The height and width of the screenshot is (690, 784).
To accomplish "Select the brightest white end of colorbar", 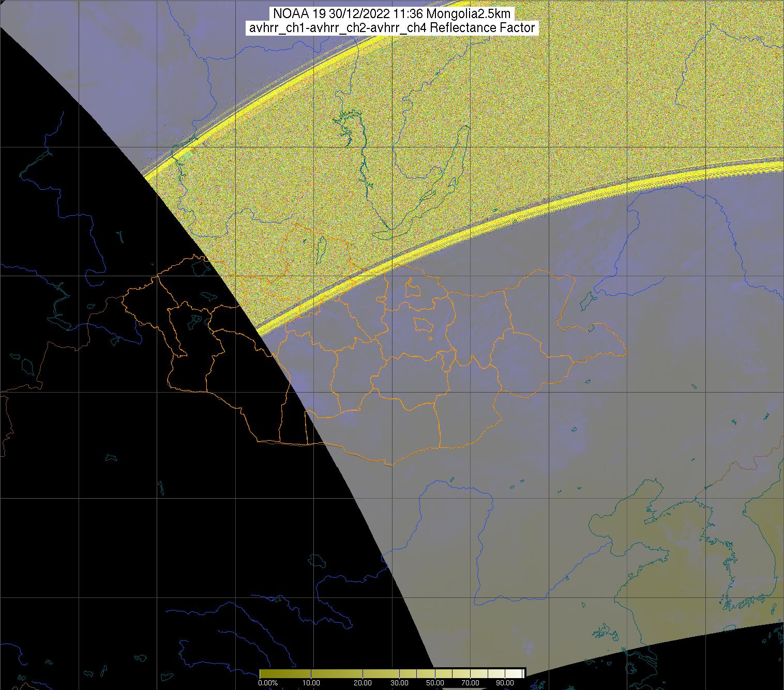I will coord(520,673).
